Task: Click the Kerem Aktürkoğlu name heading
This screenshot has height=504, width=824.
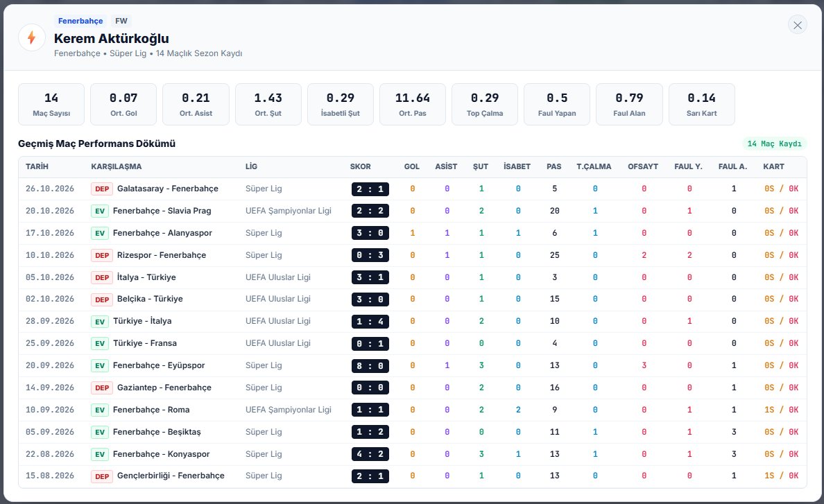Action: pyautogui.click(x=112, y=38)
